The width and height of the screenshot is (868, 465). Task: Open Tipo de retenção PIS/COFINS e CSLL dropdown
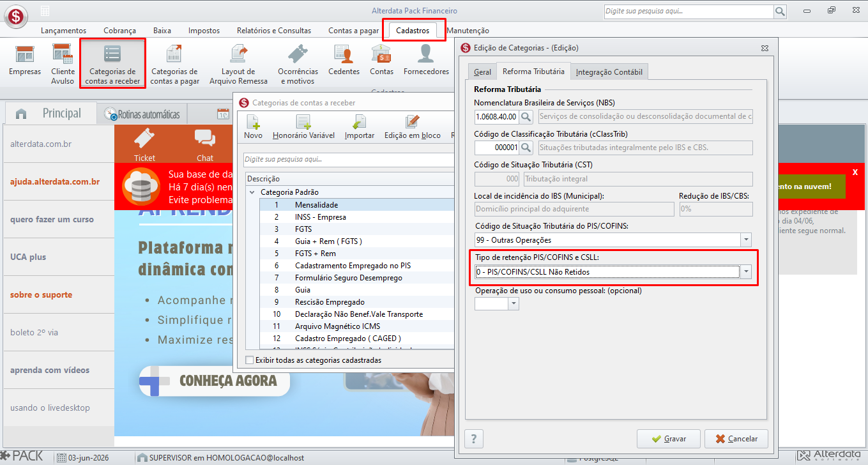pos(746,272)
